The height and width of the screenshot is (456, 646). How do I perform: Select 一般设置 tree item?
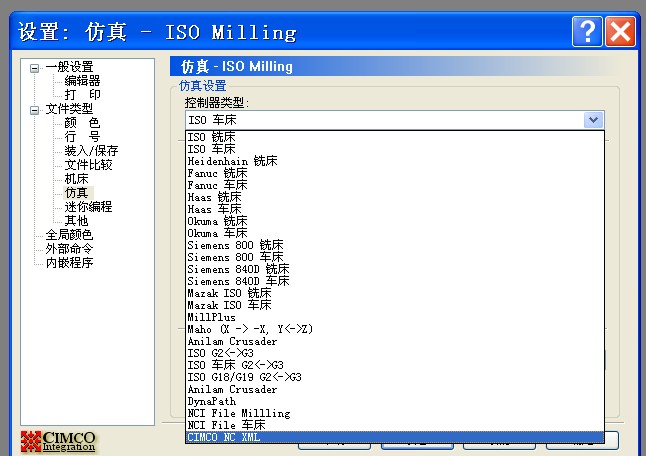coord(69,66)
